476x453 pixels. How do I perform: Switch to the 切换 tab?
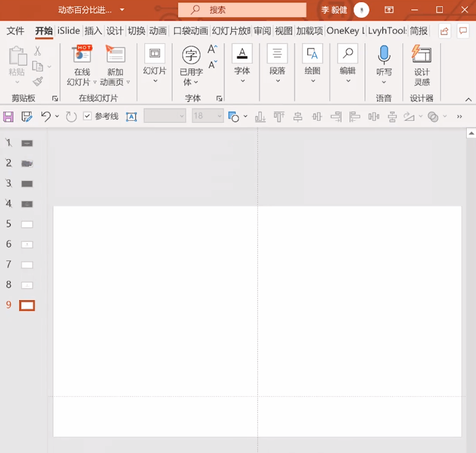point(136,31)
